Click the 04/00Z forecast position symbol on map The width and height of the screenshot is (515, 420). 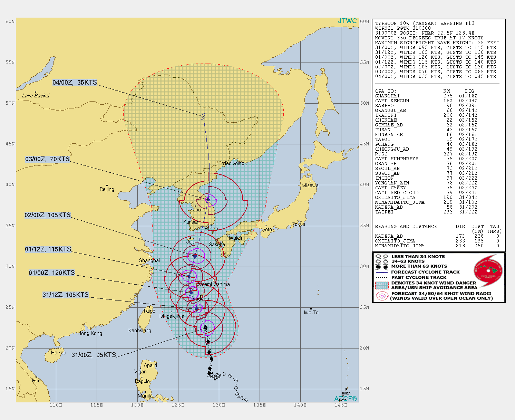pyautogui.click(x=203, y=116)
